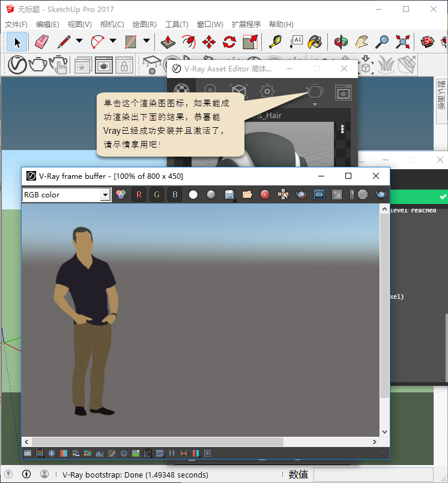The image size is (448, 483).
Task: Toggle region render teapot icon
Action: pyautogui.click(x=301, y=194)
